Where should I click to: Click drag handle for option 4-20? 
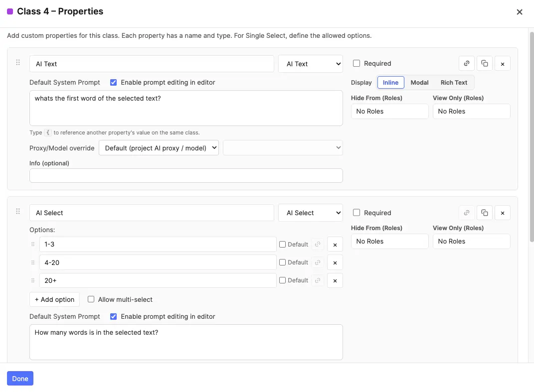pos(33,262)
